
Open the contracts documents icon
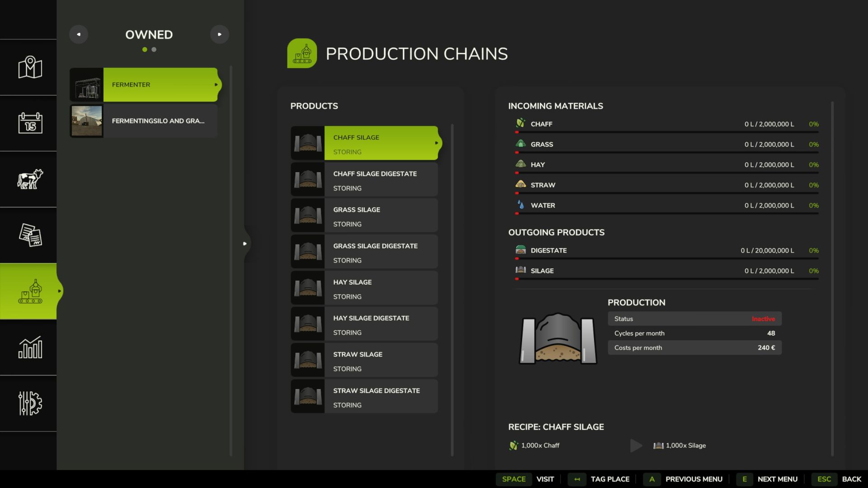[30, 235]
